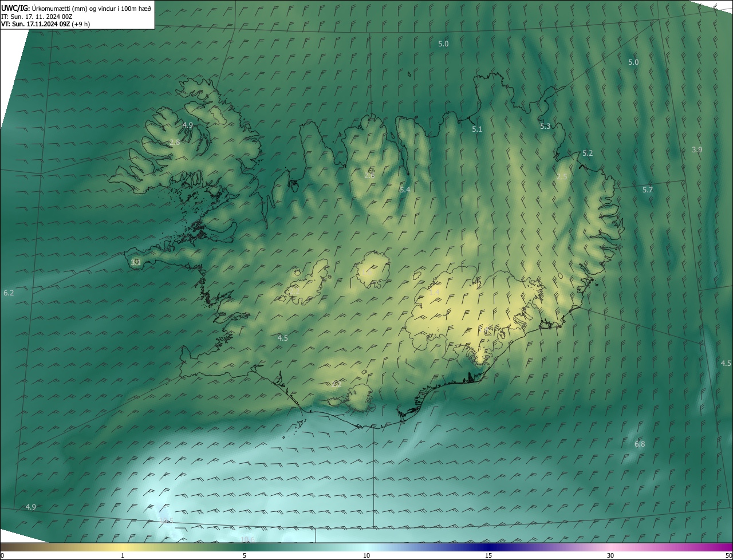Image resolution: width=733 pixels, height=560 pixels.
Task: Pick the 6.2 value label on the west edge
Action: (9, 293)
